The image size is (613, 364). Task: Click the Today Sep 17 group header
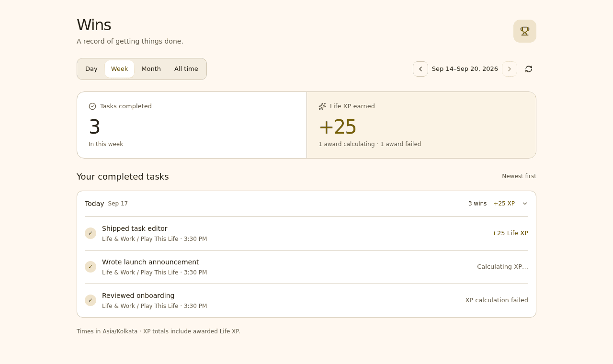click(x=306, y=204)
